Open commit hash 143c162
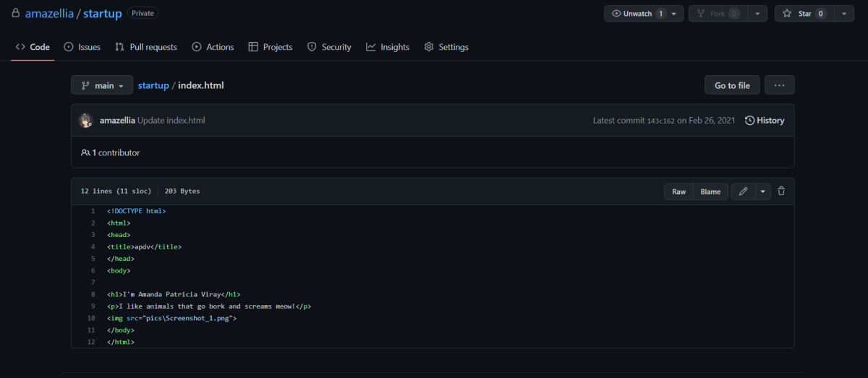This screenshot has width=868, height=378. [x=660, y=121]
